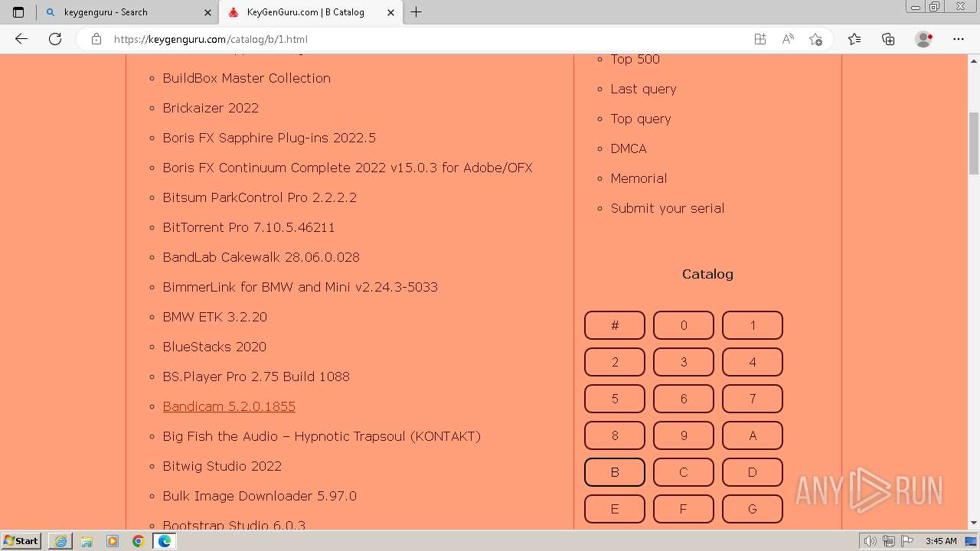Open Bitsum ParkControl Pro 2.2.2.2
Viewport: 980px width, 551px height.
click(x=260, y=197)
